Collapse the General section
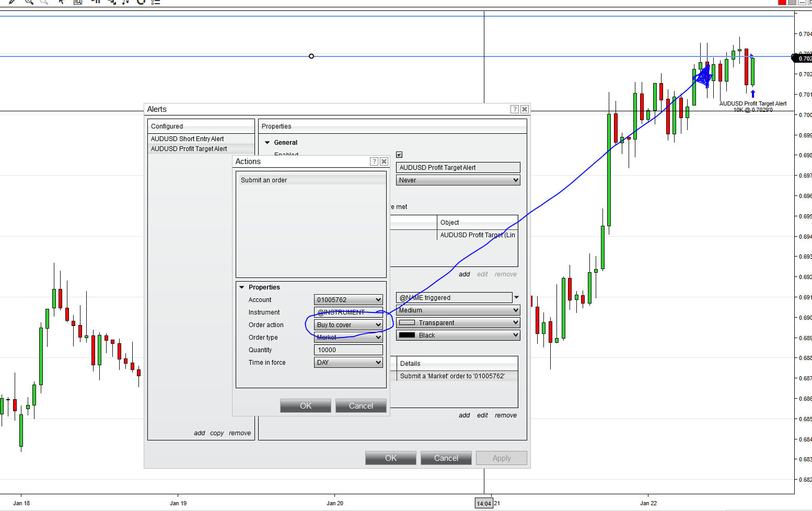 [x=268, y=143]
